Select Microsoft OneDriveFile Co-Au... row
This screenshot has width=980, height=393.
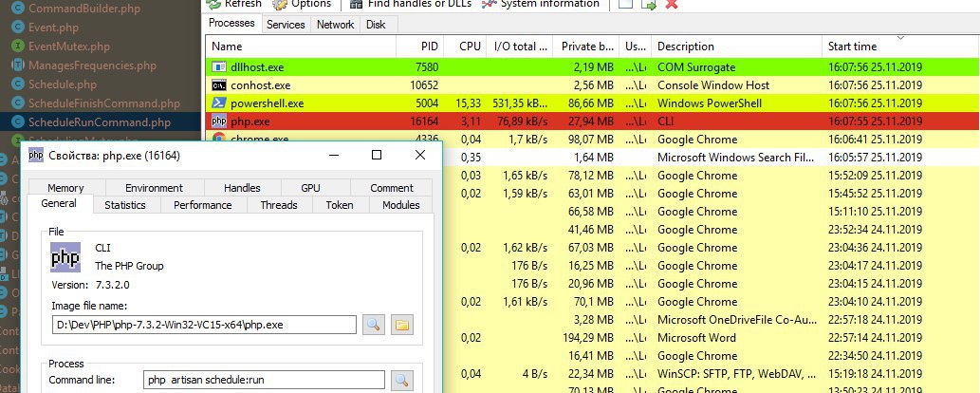(711, 320)
